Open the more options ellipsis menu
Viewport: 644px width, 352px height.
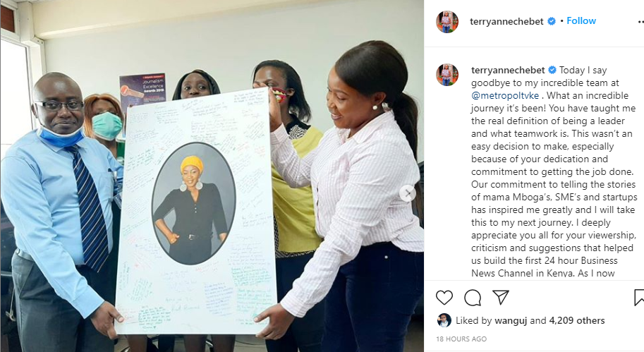tap(640, 21)
